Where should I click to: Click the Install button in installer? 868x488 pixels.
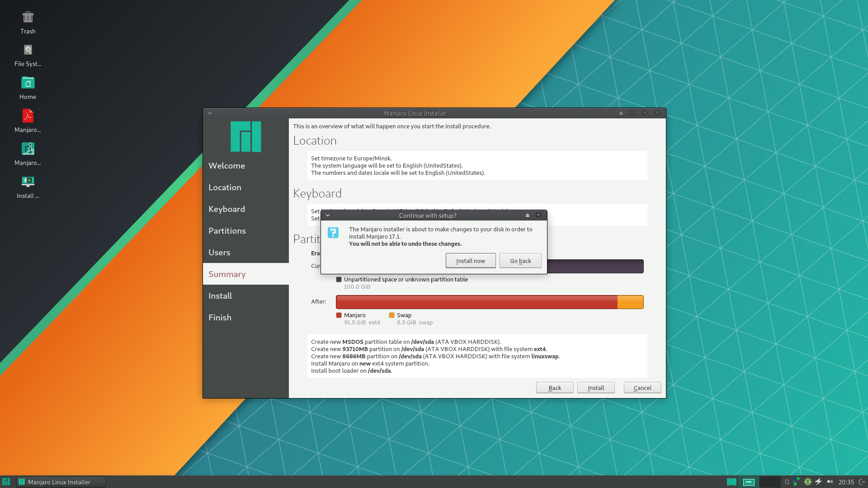point(596,388)
